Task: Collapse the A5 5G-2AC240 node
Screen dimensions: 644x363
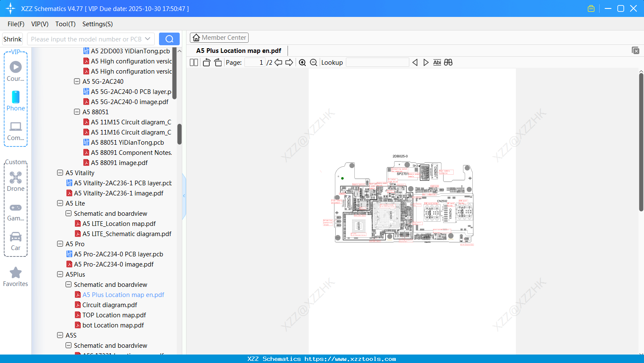Action: pos(77,81)
